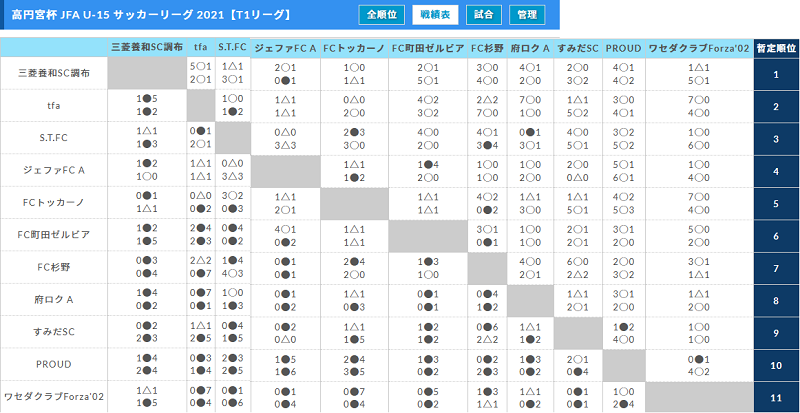
Task: Click the PROUD column header
Action: (623, 48)
